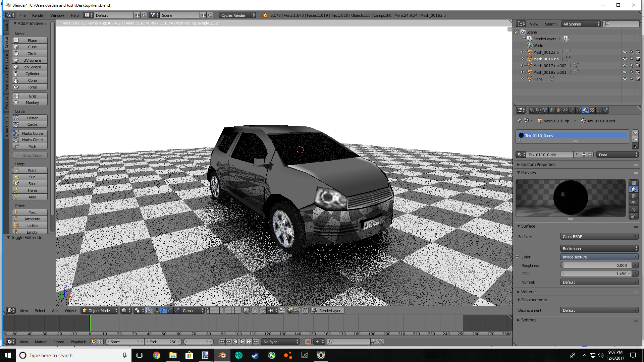Switch to the Physics sidebar tab
The width and height of the screenshot is (644, 362).
(6, 103)
